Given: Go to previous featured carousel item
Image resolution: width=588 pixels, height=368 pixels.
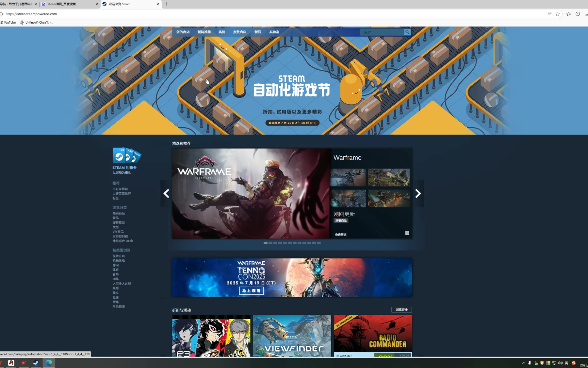Looking at the screenshot, I should pyautogui.click(x=166, y=194).
